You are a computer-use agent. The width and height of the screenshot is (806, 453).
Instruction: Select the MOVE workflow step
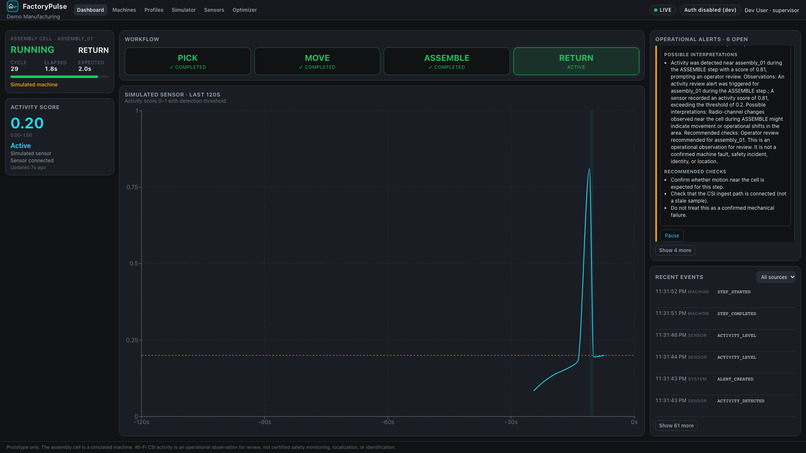[317, 61]
